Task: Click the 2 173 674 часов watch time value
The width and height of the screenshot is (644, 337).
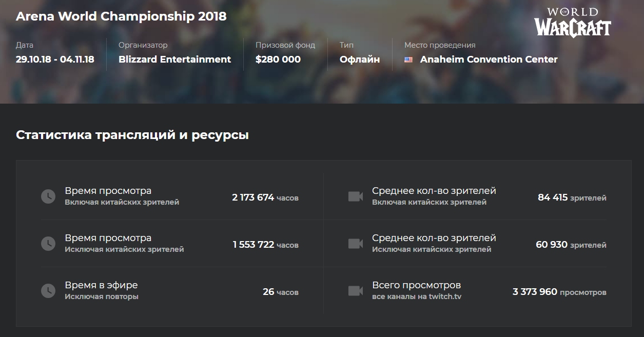Action: tap(265, 197)
